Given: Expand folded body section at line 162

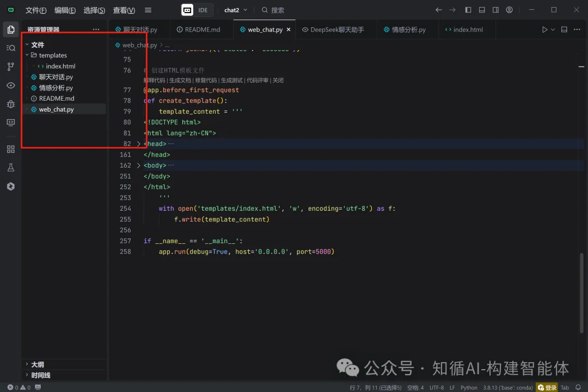Looking at the screenshot, I should pyautogui.click(x=138, y=166).
